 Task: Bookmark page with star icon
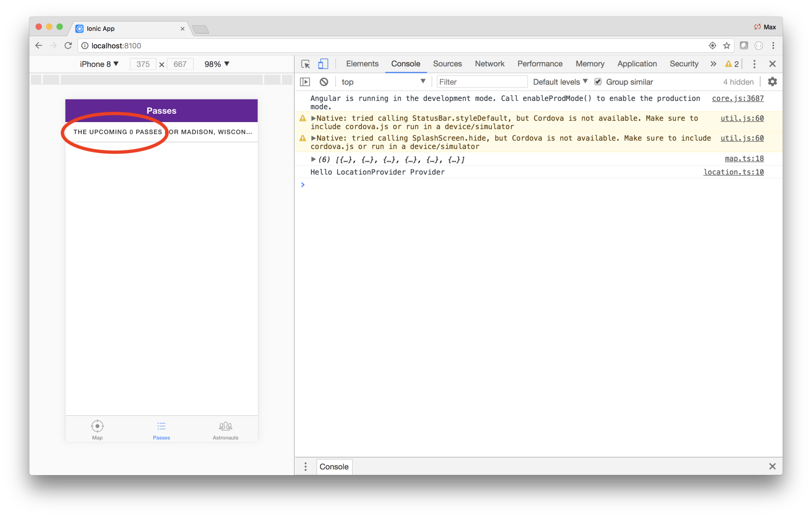click(727, 46)
